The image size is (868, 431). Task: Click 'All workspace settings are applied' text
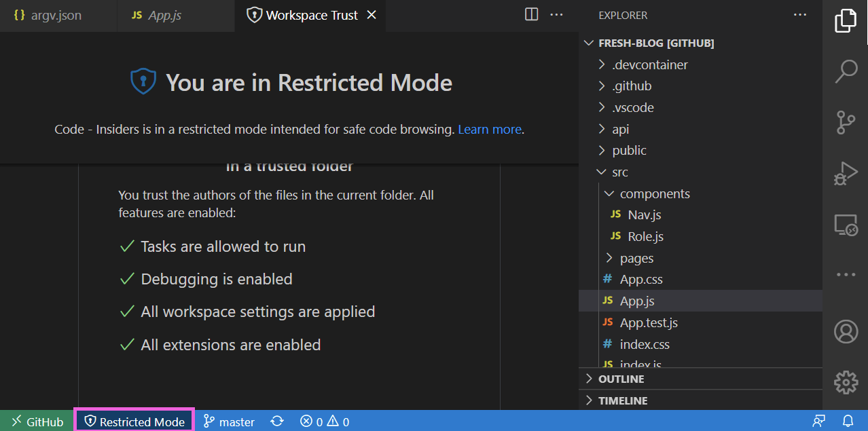click(x=258, y=312)
